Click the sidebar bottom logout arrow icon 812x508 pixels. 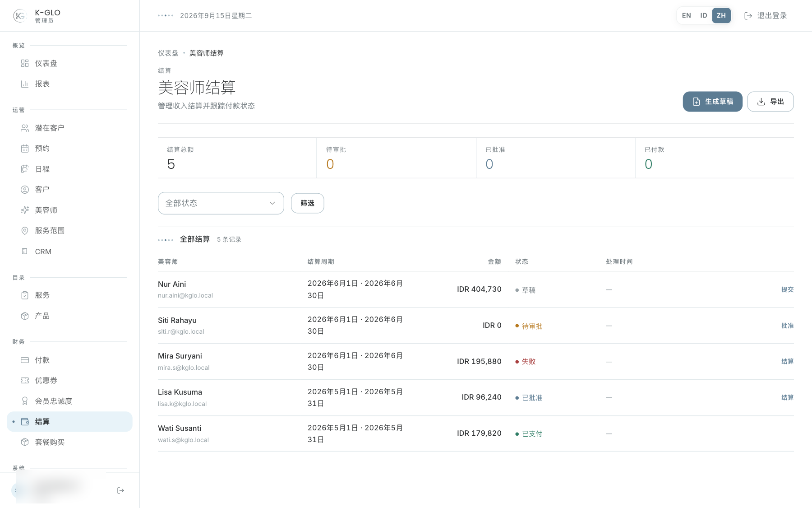coord(120,490)
